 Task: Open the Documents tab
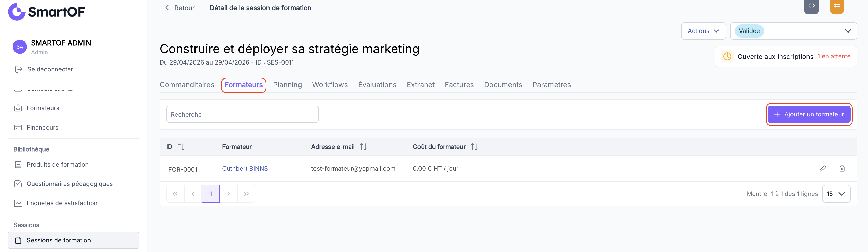[503, 85]
